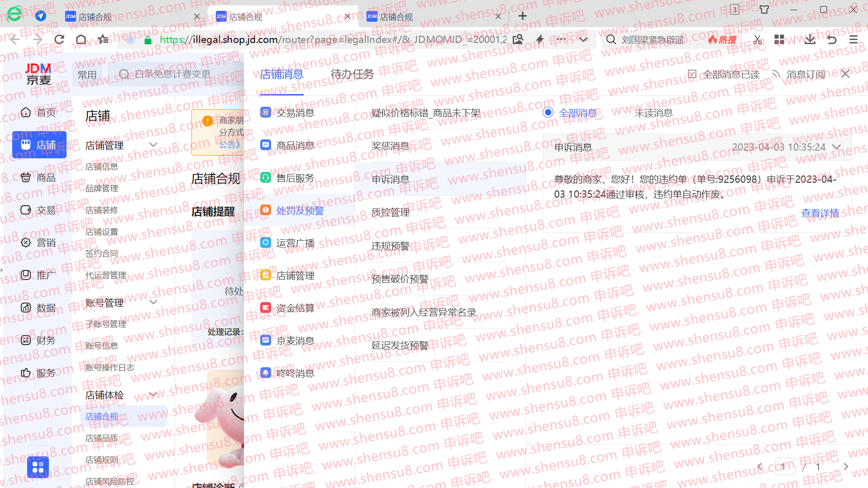Open the 运营广播 broadcast icon
Image resolution: width=868 pixels, height=488 pixels.
point(266,243)
